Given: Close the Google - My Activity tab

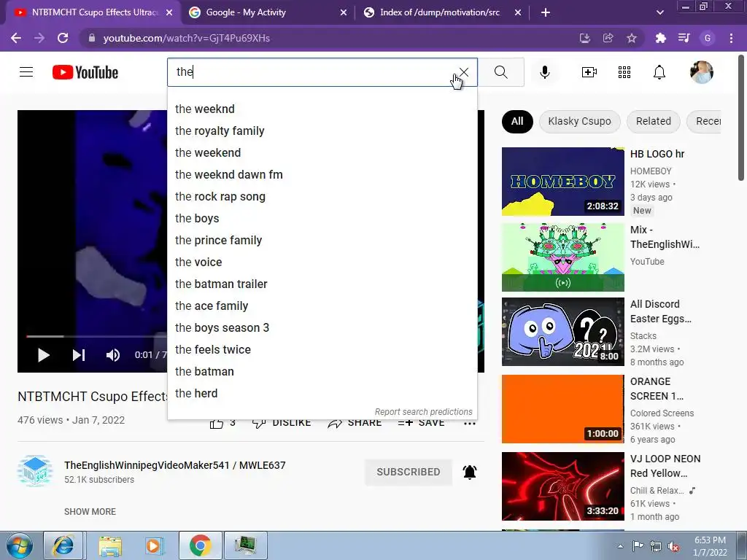Looking at the screenshot, I should [x=344, y=12].
